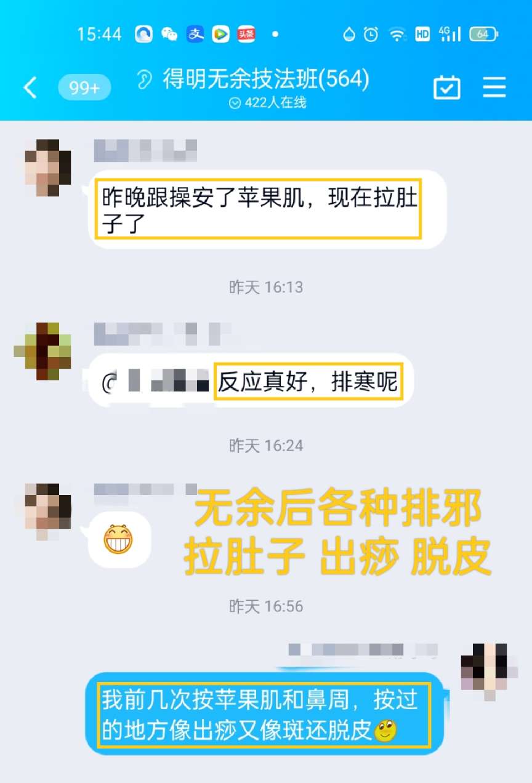Open the hamburger group menu
Viewport: 532px width, 783px height.
[x=494, y=88]
